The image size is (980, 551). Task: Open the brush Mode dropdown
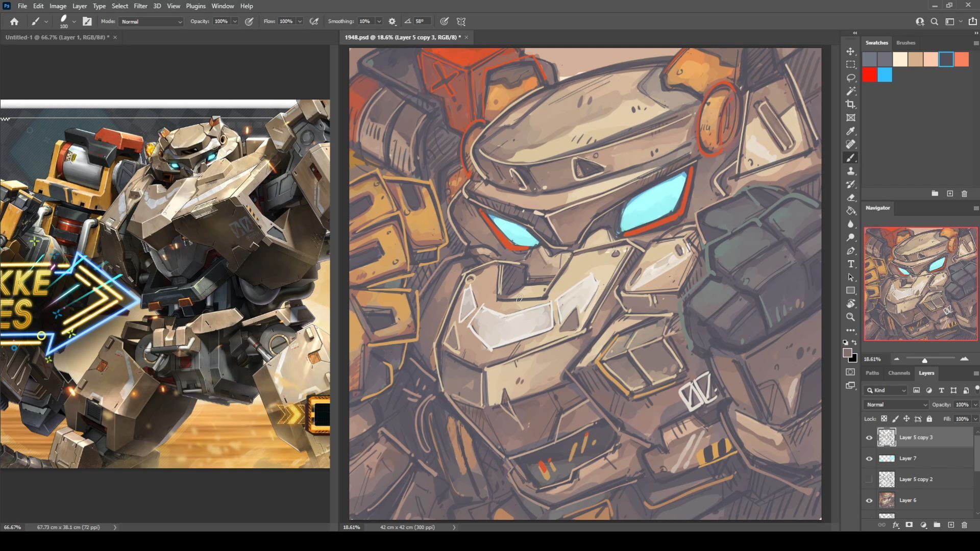[151, 21]
